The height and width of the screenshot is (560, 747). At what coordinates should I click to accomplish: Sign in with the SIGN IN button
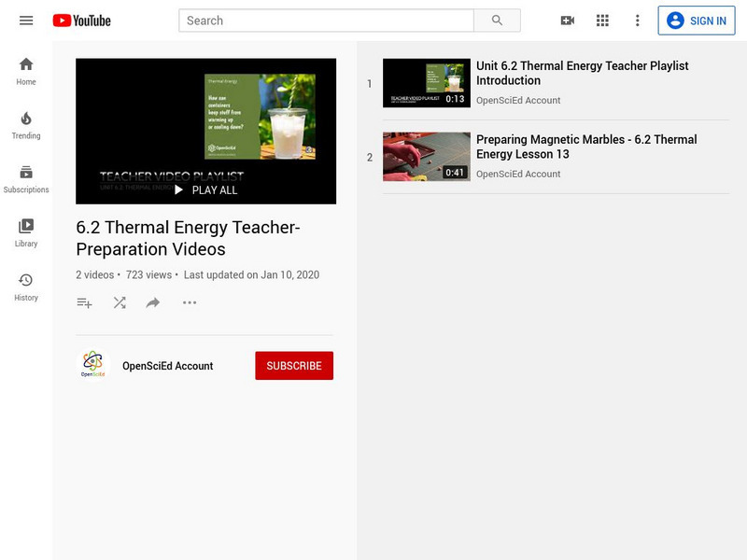[x=698, y=20]
